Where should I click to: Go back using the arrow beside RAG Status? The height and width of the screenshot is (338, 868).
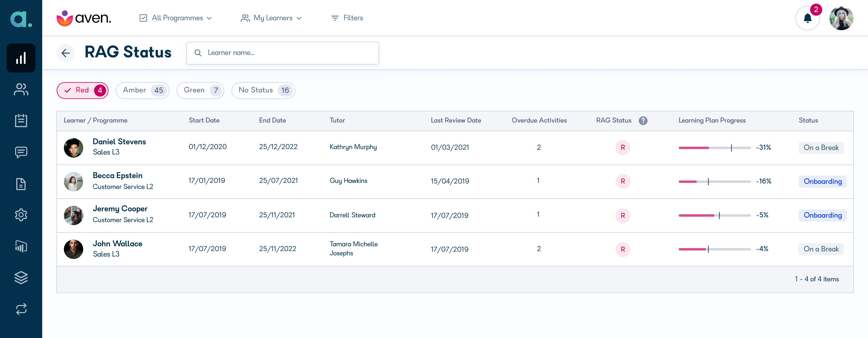(x=66, y=53)
